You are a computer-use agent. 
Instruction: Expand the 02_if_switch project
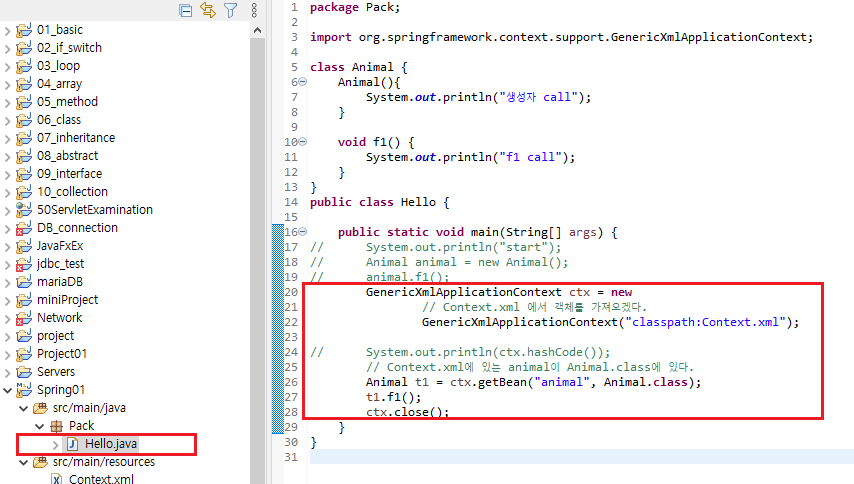(8, 48)
